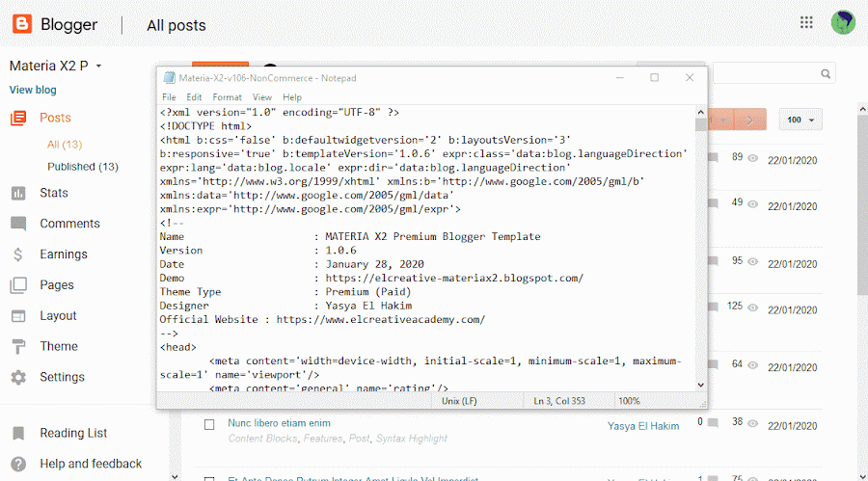The image size is (868, 481).
Task: Click the search magnifier icon
Action: point(826,73)
